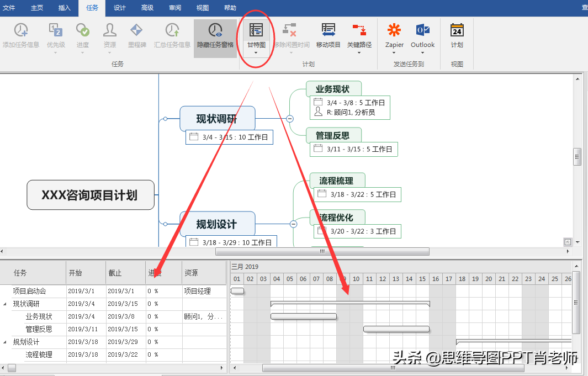Click the 进度 progress icon
The image size is (588, 376).
click(x=82, y=30)
